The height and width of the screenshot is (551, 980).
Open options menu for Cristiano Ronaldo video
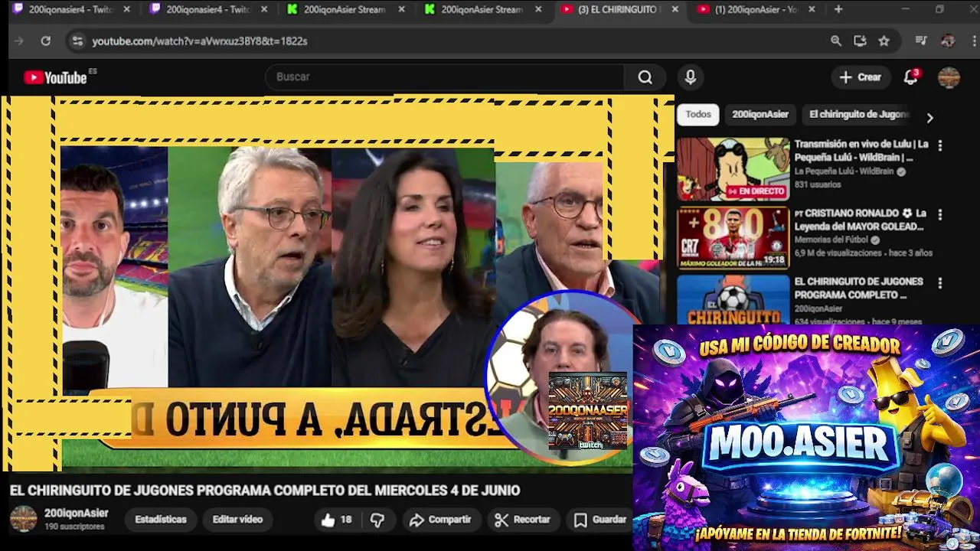(940, 214)
